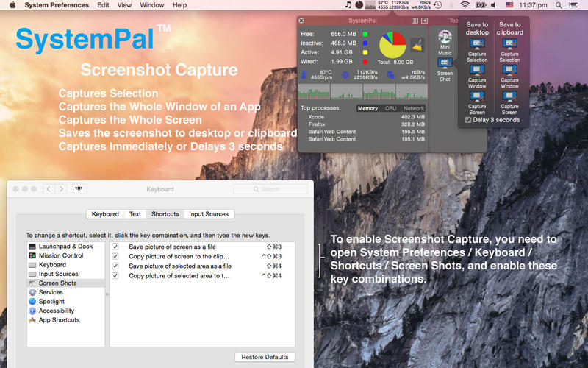Screen dimensions: 588x368
Task: Click the show-all grid icon in Keyboard window
Action: (x=79, y=189)
